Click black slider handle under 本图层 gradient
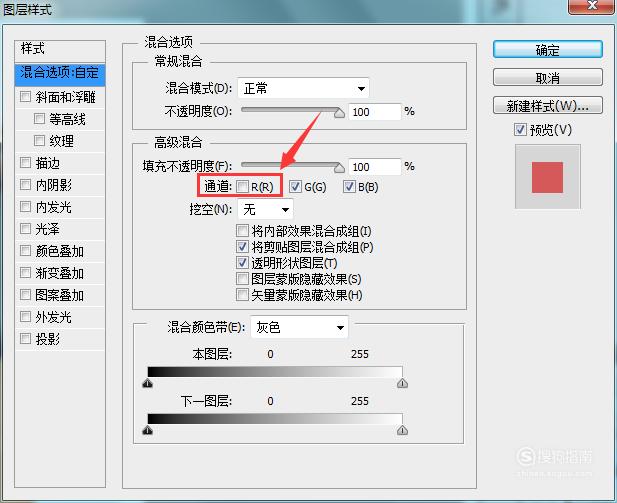Screen dimensions: 617x503 point(148,383)
